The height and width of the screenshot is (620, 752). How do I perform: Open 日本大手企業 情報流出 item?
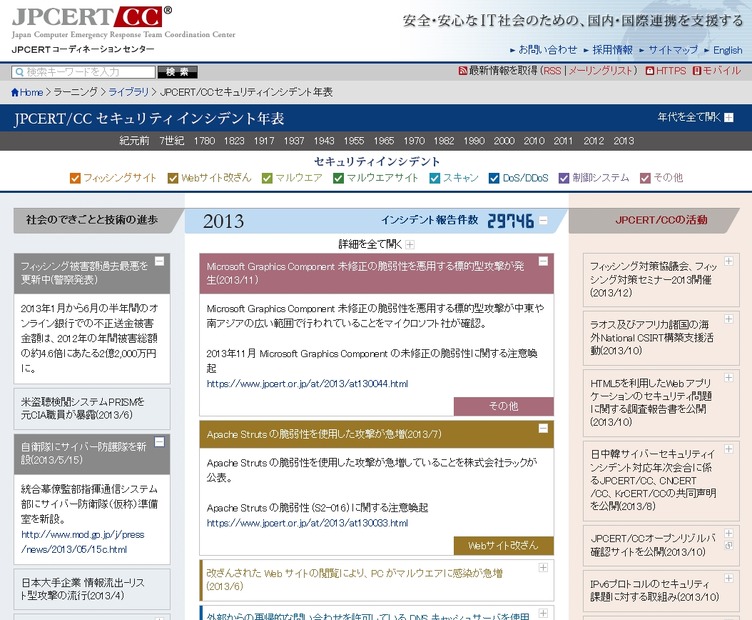pyautogui.click(x=92, y=589)
